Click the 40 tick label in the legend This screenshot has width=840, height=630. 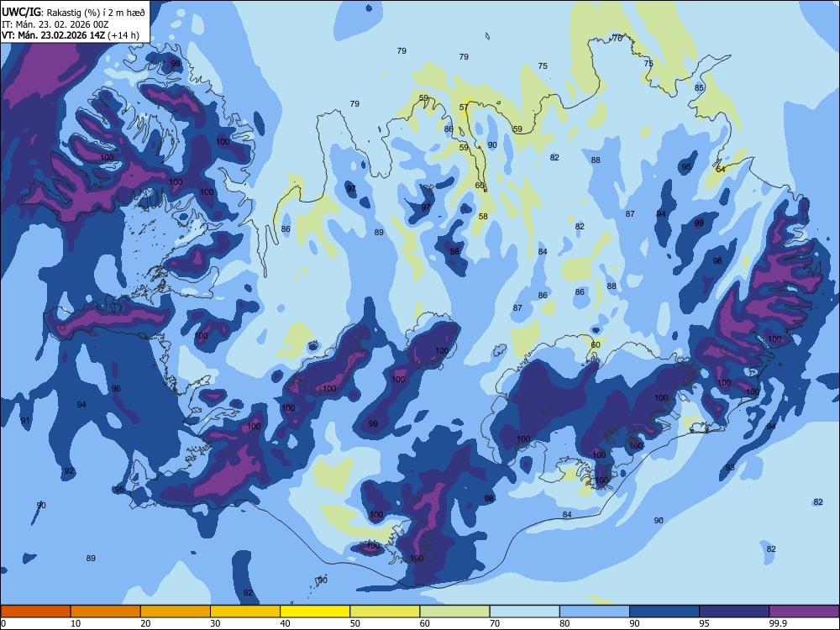coord(285,623)
